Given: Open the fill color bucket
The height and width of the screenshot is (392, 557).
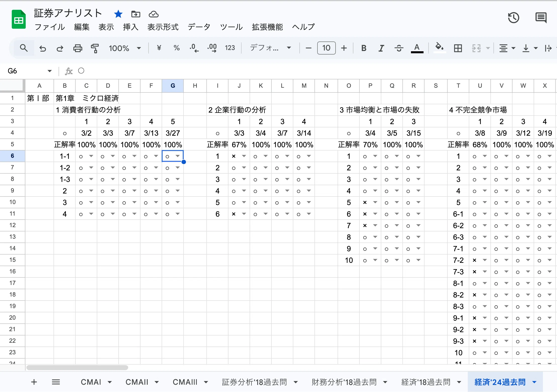Looking at the screenshot, I should coord(439,47).
